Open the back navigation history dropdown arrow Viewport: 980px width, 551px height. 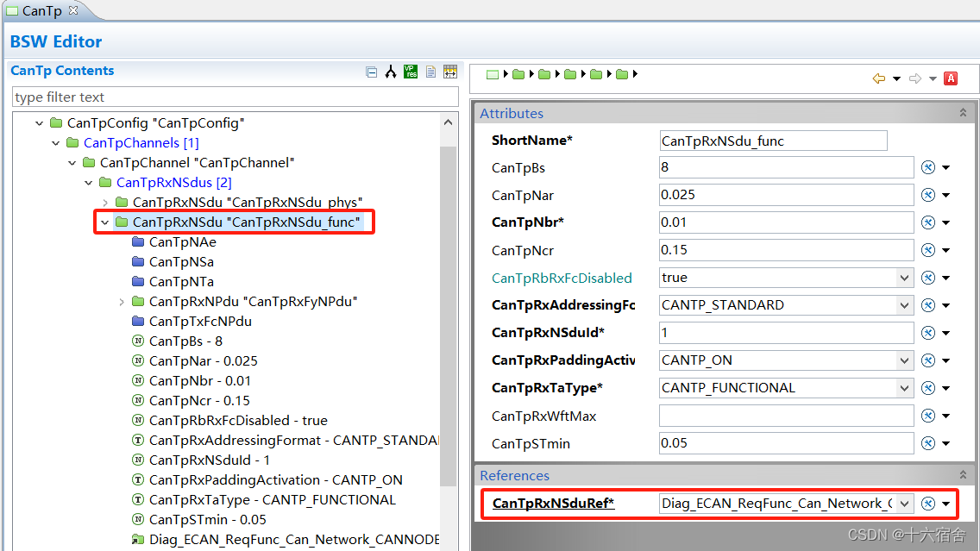pyautogui.click(x=896, y=78)
